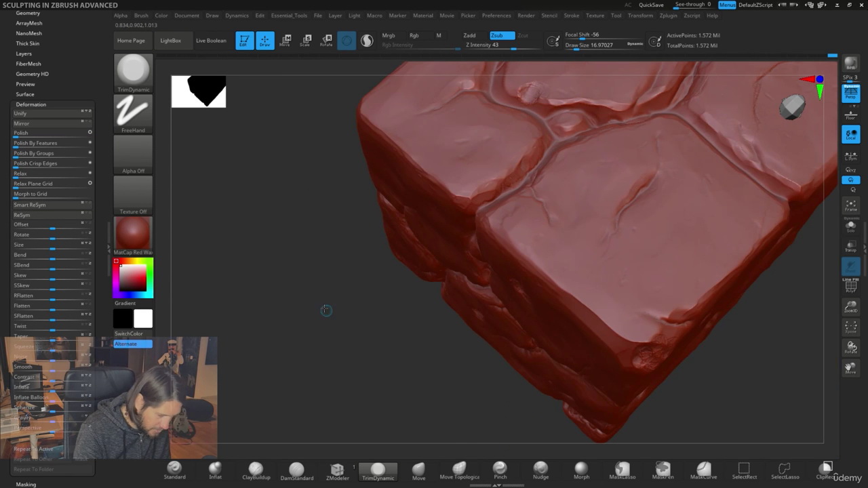Click the Zoom3D icon
Screen dimensions: 868x488
(x=850, y=307)
